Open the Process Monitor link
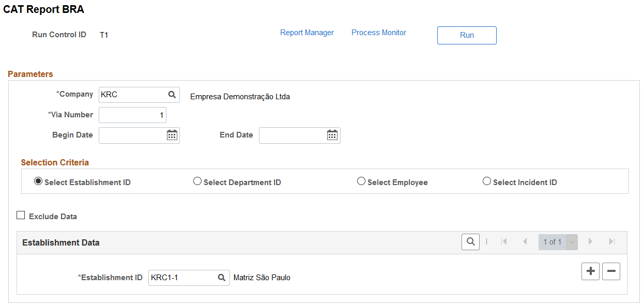This screenshot has height=305, width=644. click(x=379, y=33)
